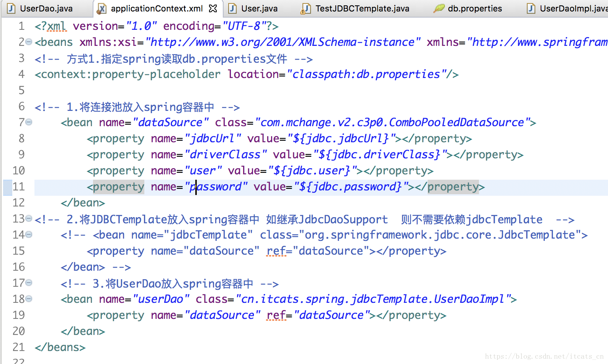Click the UserDao comment on line 17
608x364 pixels.
click(x=170, y=284)
